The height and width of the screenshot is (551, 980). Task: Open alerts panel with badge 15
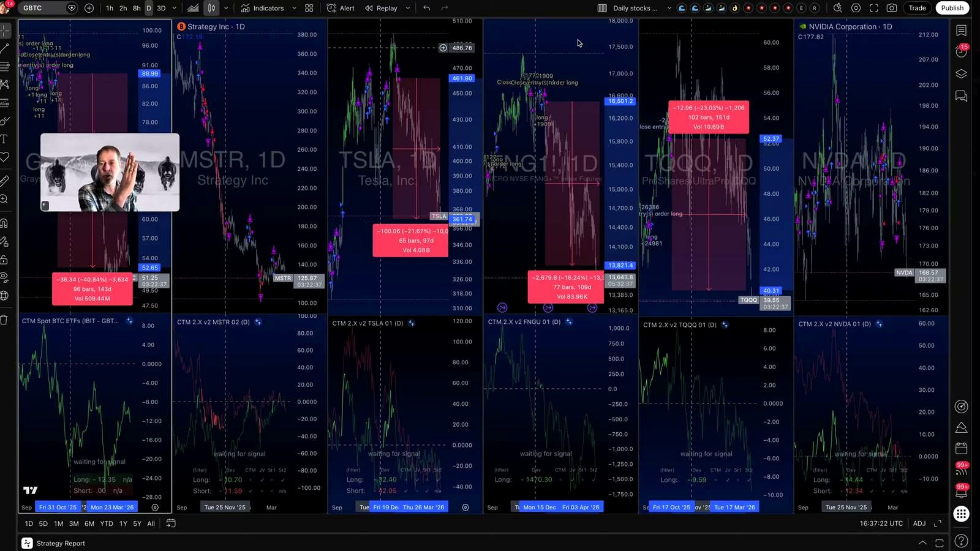[962, 51]
